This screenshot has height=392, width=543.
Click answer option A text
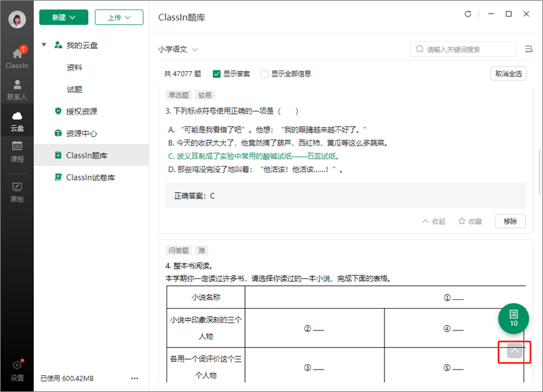tap(267, 130)
